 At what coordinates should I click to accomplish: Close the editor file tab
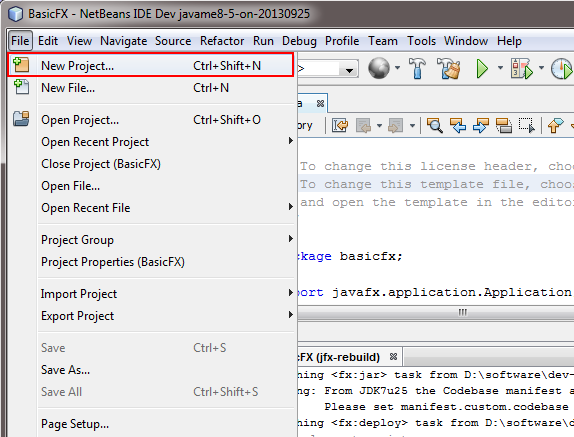[x=320, y=104]
